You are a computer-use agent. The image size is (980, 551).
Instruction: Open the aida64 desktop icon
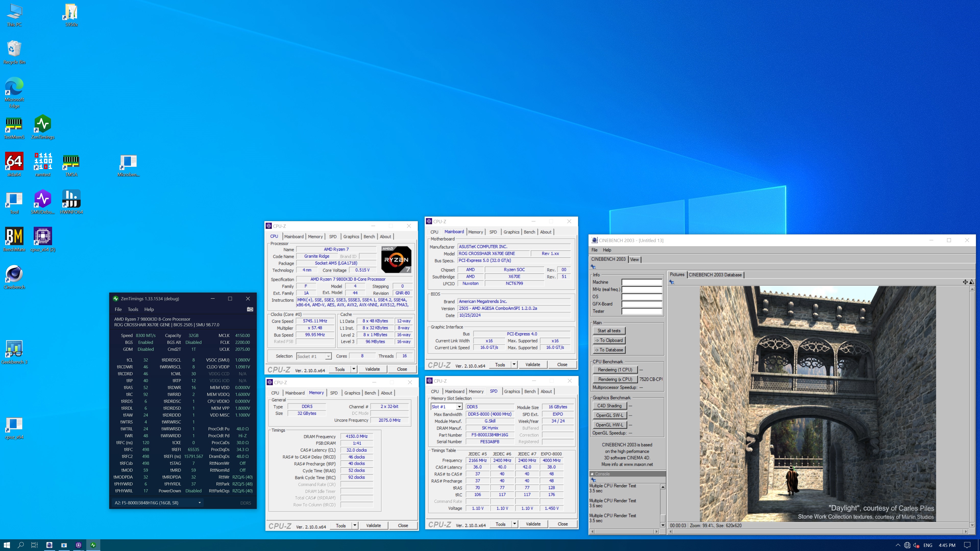click(14, 165)
